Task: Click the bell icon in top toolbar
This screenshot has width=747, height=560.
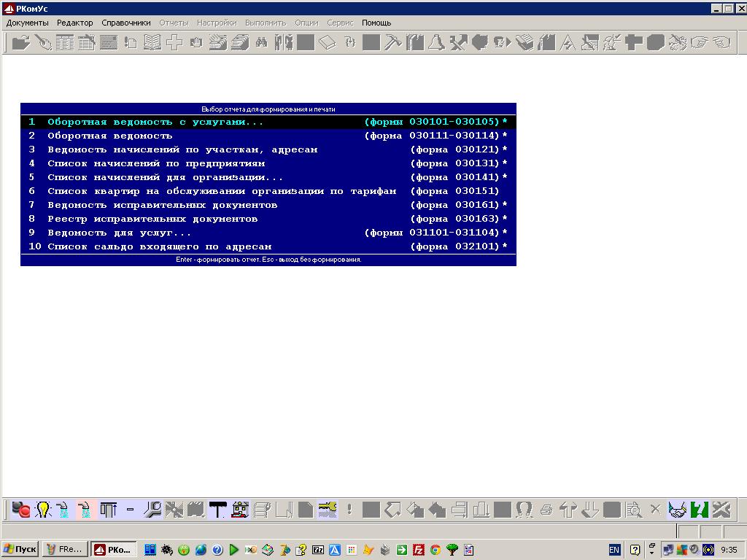Action: pyautogui.click(x=436, y=43)
